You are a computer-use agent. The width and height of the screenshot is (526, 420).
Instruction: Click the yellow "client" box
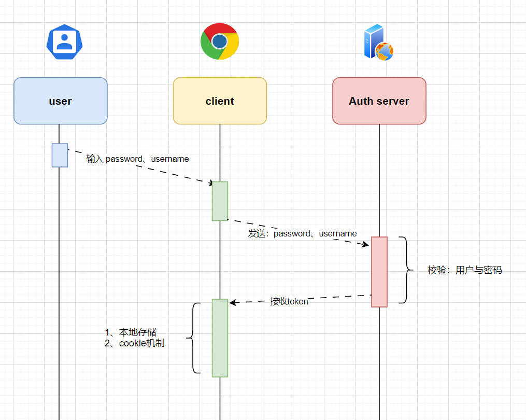[220, 101]
